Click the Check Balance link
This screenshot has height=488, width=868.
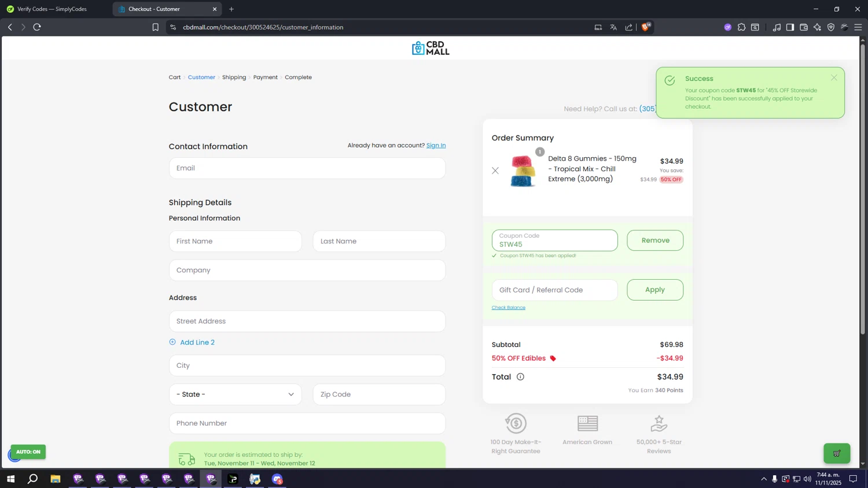click(509, 308)
